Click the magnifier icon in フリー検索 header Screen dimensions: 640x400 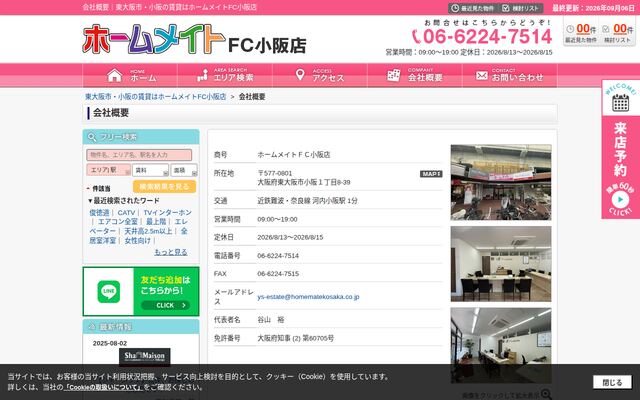92,137
